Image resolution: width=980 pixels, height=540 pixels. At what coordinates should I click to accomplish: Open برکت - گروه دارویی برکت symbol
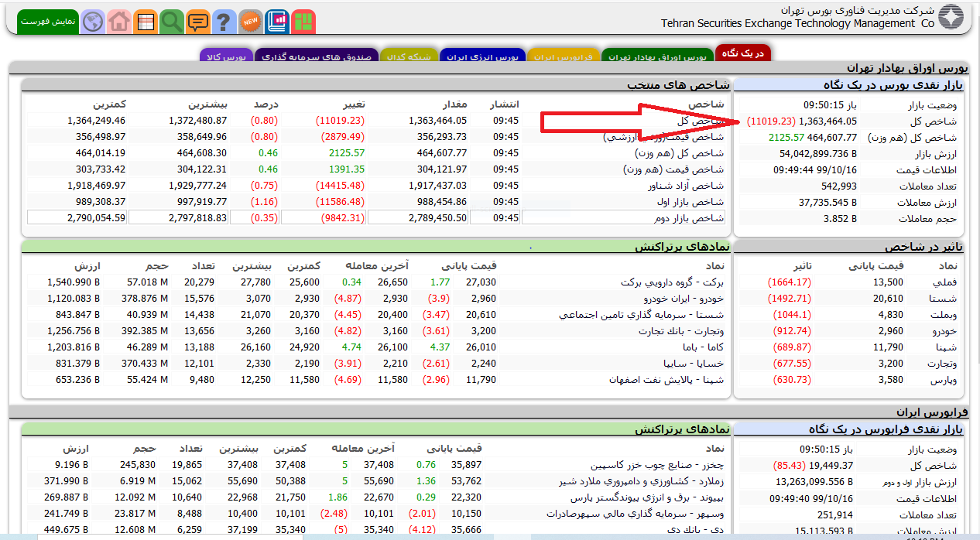coord(672,282)
